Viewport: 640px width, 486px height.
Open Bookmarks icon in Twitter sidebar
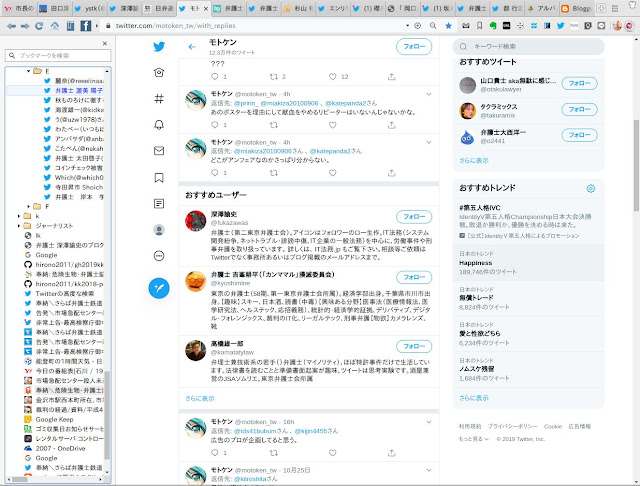tap(159, 178)
